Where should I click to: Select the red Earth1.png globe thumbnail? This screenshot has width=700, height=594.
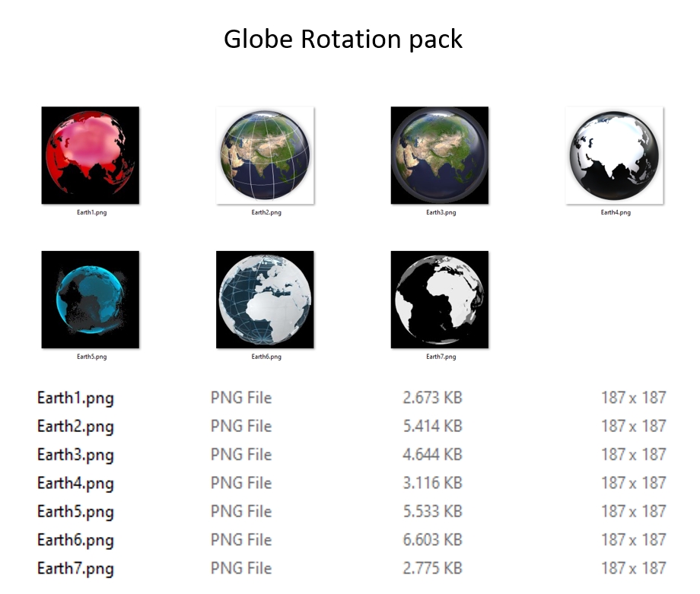[91, 154]
